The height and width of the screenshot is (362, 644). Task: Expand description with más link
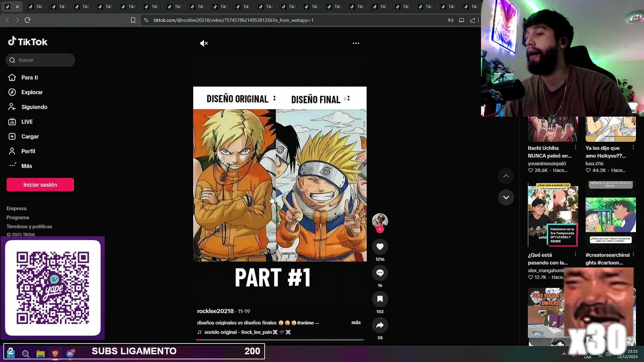(x=356, y=322)
